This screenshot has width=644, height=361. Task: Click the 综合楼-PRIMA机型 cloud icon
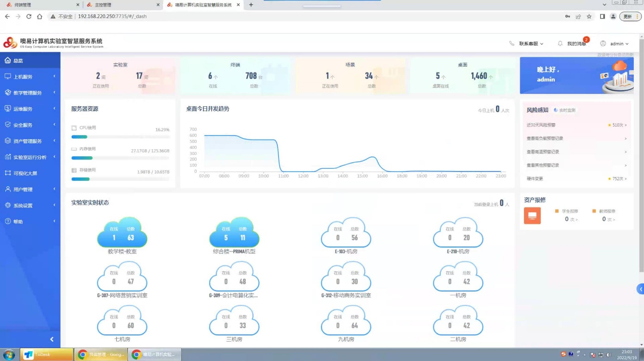coord(234,233)
